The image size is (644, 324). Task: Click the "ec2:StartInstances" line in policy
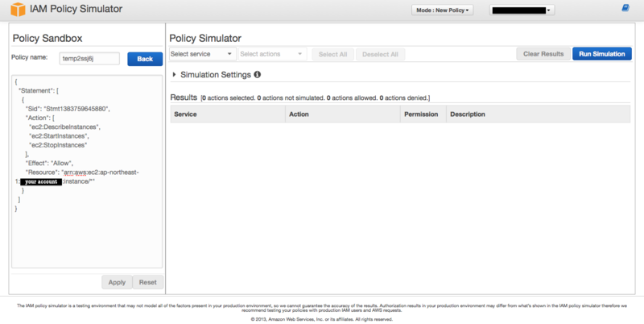click(x=59, y=136)
